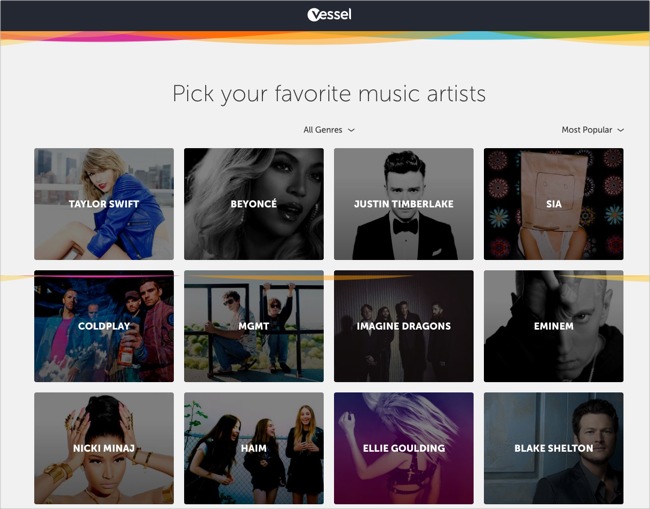
Task: Select the Coldplay artist tile
Action: tap(104, 326)
